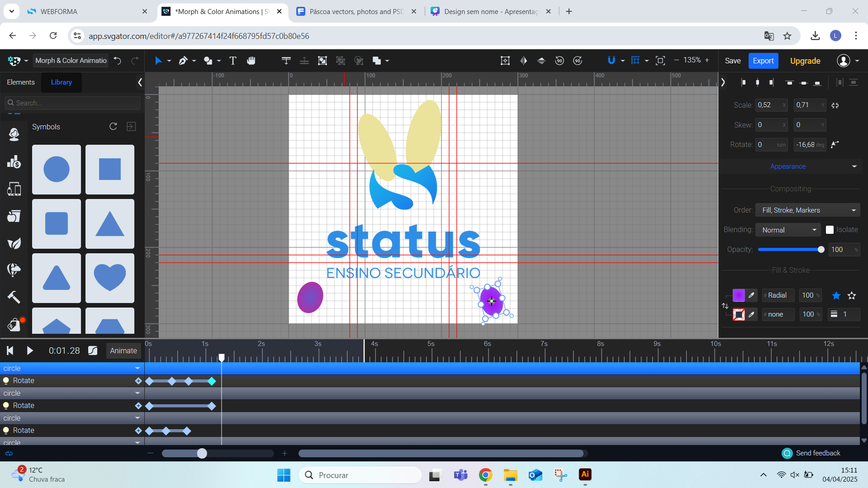Enable the Isolate checkbox

click(830, 230)
